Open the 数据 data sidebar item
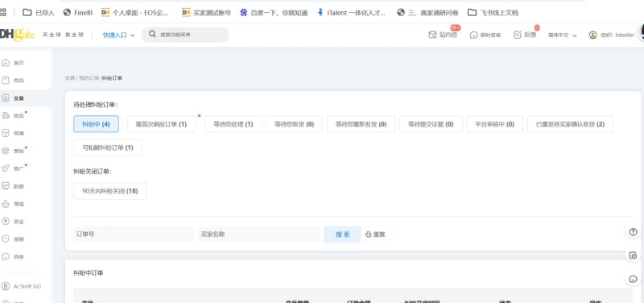The height and width of the screenshot is (303, 644). (13, 186)
